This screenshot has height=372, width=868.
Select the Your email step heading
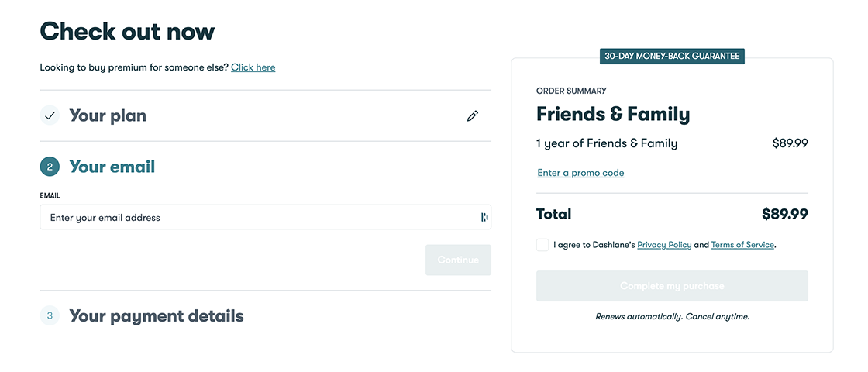[x=112, y=167]
